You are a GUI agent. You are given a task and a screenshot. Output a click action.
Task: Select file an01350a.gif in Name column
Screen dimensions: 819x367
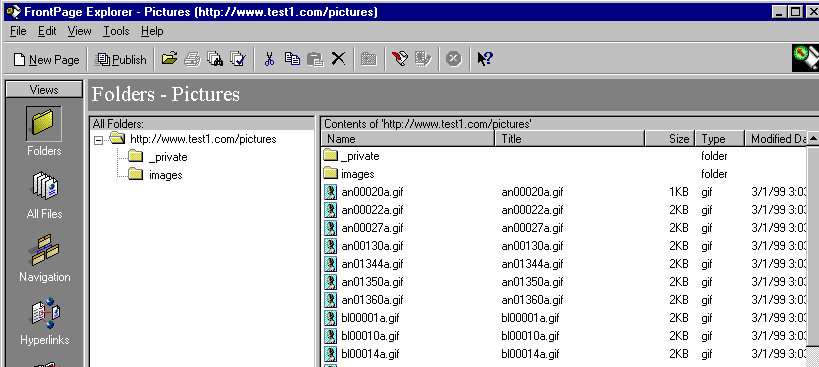click(372, 282)
